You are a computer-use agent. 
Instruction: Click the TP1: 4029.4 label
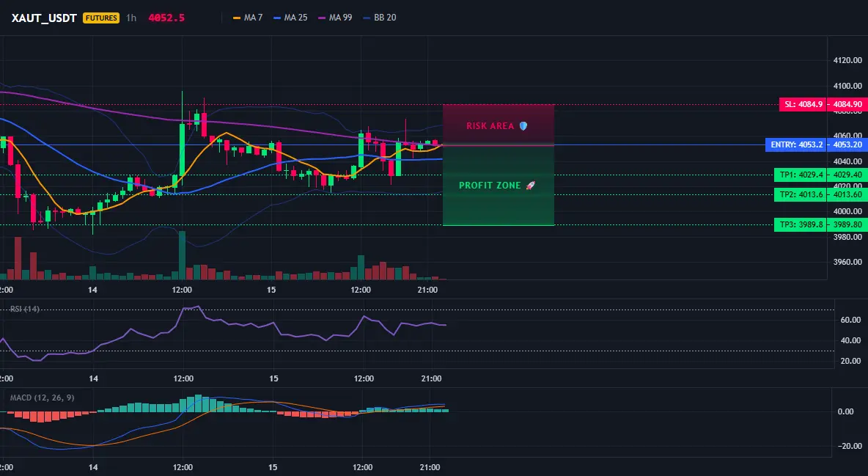[x=801, y=175]
